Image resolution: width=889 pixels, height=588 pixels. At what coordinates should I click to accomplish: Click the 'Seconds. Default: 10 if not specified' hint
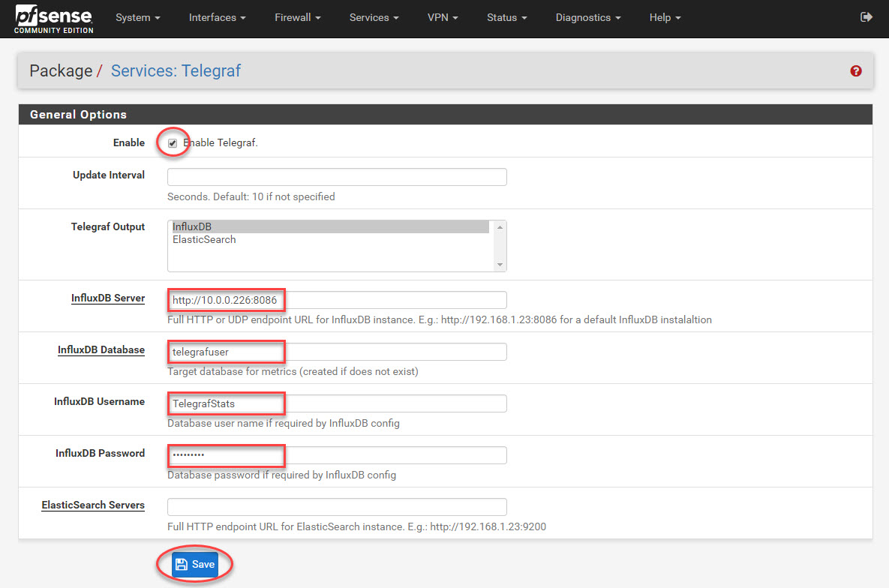[251, 196]
